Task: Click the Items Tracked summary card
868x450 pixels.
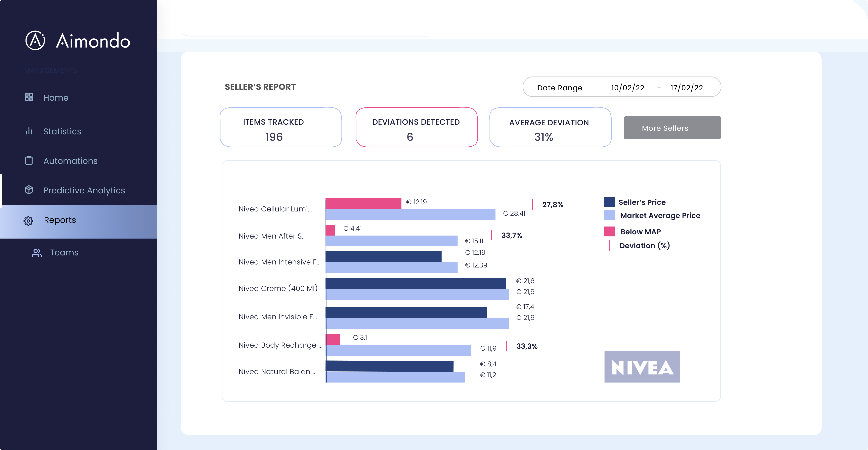Action: [281, 127]
